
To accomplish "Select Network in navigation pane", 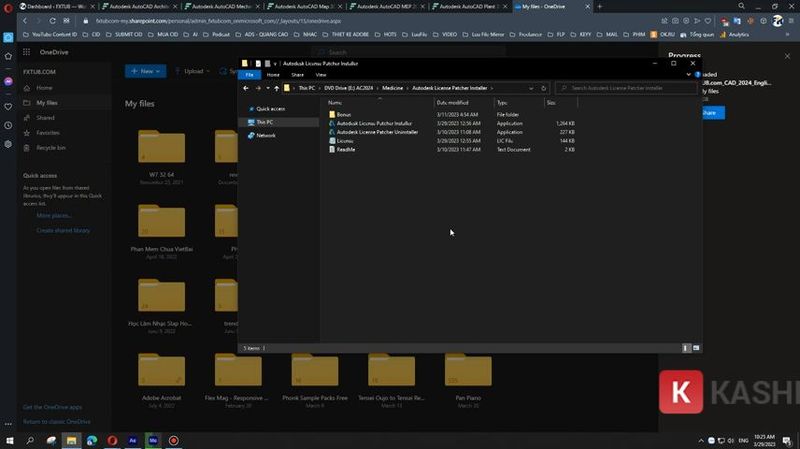I will [x=266, y=135].
